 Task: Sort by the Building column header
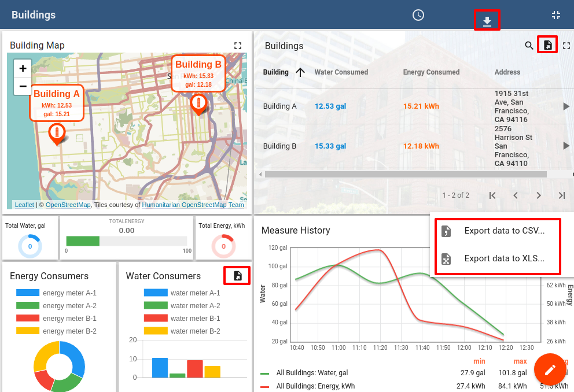[276, 72]
